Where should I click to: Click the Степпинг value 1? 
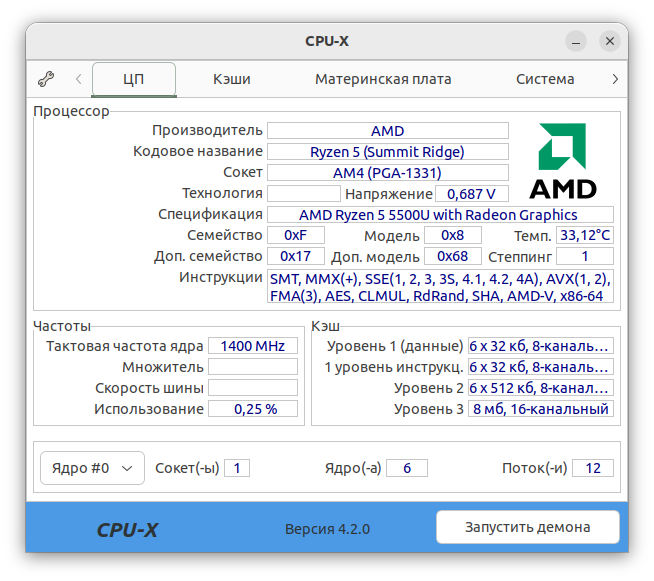[x=585, y=256]
